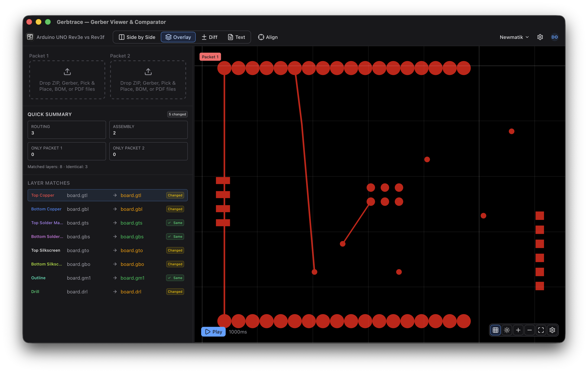Select the Top Silkscreen layer row
The width and height of the screenshot is (588, 373).
tap(107, 250)
